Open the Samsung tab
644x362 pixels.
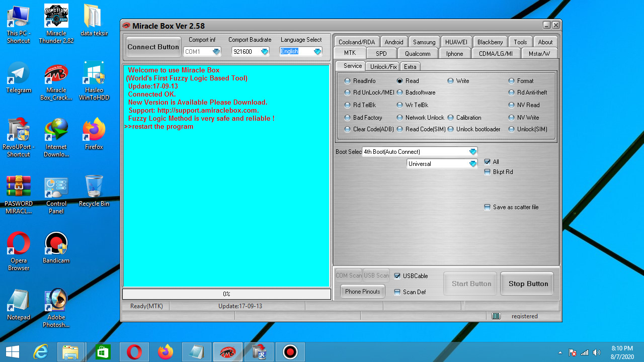click(x=424, y=42)
